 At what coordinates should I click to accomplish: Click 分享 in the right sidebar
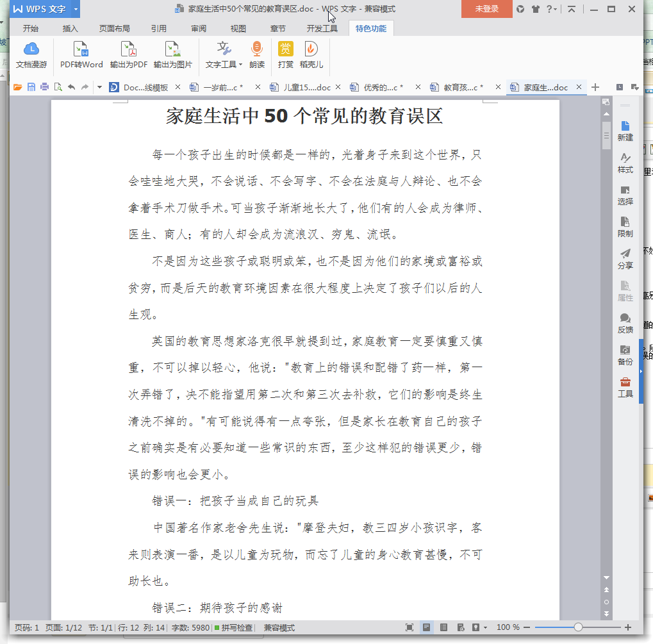625,259
